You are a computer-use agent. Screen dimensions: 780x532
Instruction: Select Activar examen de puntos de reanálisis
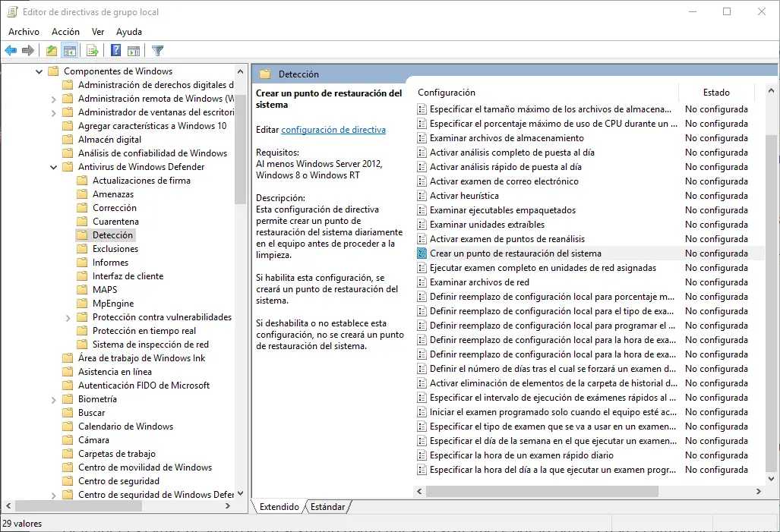pos(507,239)
